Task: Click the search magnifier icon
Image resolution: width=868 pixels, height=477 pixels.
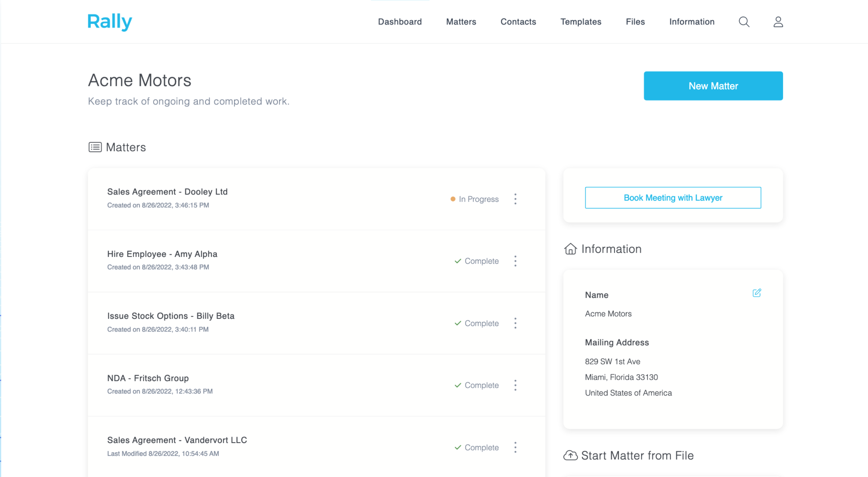Action: point(744,22)
